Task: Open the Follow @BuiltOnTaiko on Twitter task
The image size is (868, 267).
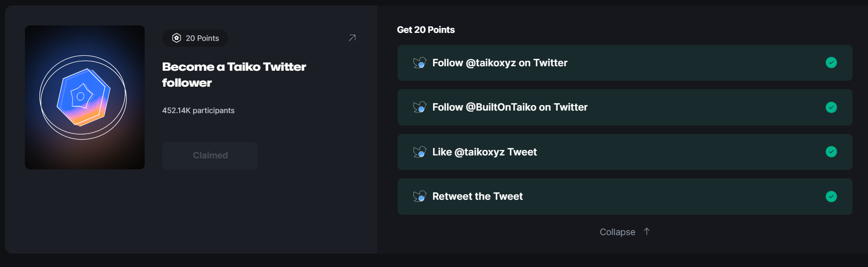Action: [625, 107]
